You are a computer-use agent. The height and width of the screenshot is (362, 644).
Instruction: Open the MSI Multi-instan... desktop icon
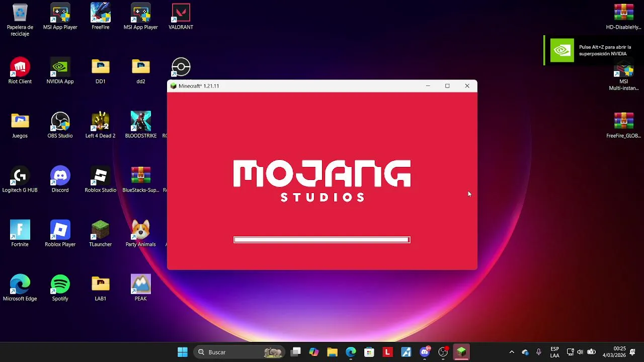point(624,76)
